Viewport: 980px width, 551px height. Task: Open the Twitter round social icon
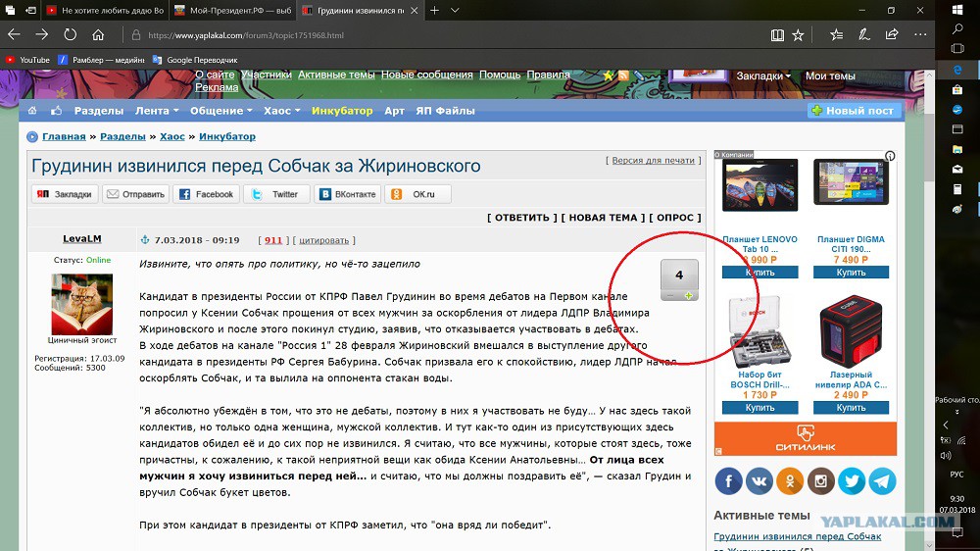(852, 481)
